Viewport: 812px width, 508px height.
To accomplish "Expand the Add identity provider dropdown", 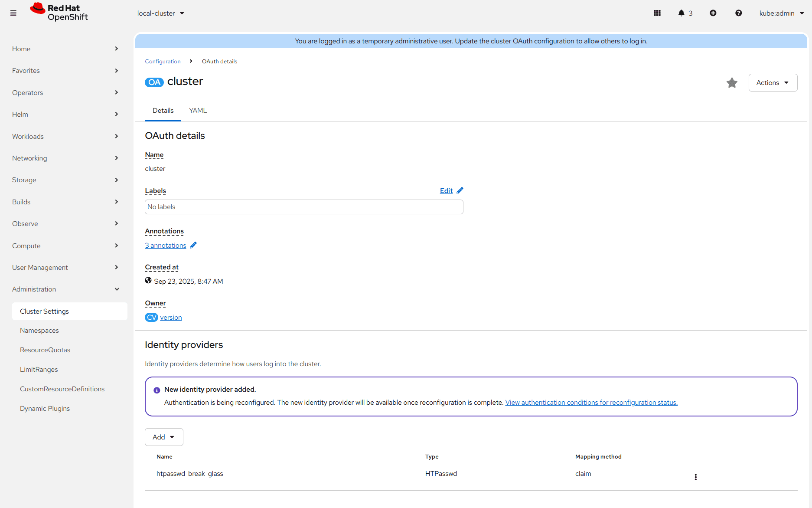I will 164,437.
